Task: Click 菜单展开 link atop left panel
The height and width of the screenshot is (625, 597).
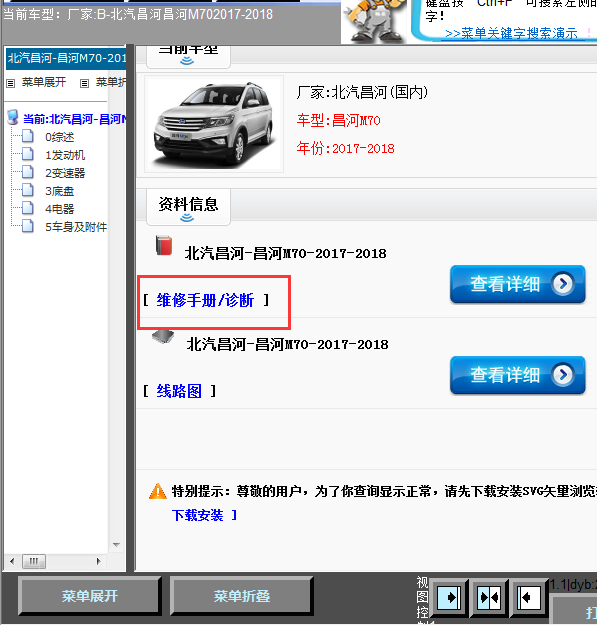Action: tap(44, 83)
